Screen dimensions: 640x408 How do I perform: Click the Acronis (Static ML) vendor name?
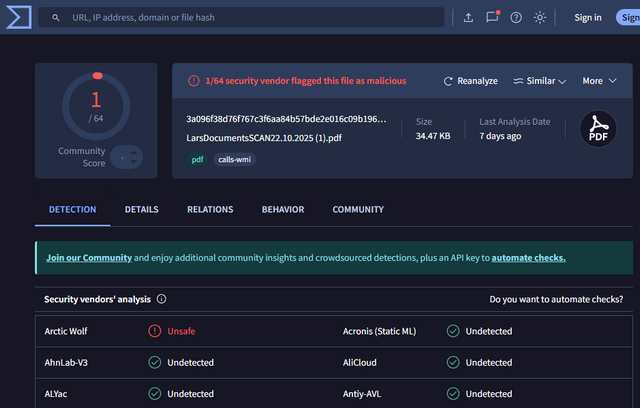(x=380, y=331)
